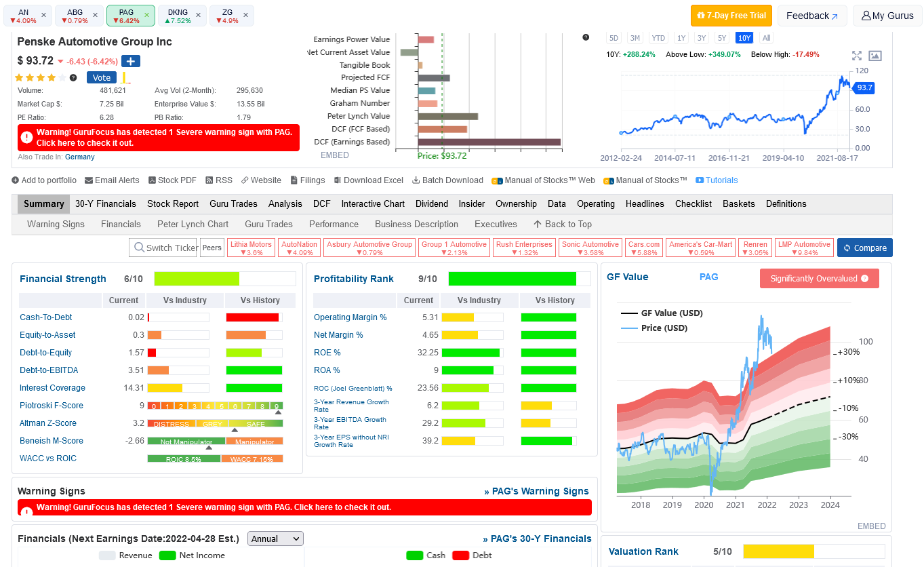924x567 pixels.
Task: Click the Piotroski F-Score scale bar
Action: click(215, 406)
